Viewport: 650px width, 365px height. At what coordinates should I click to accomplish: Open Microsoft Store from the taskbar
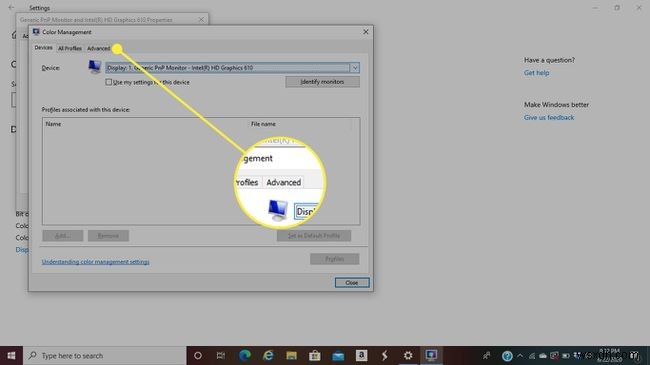pos(315,355)
